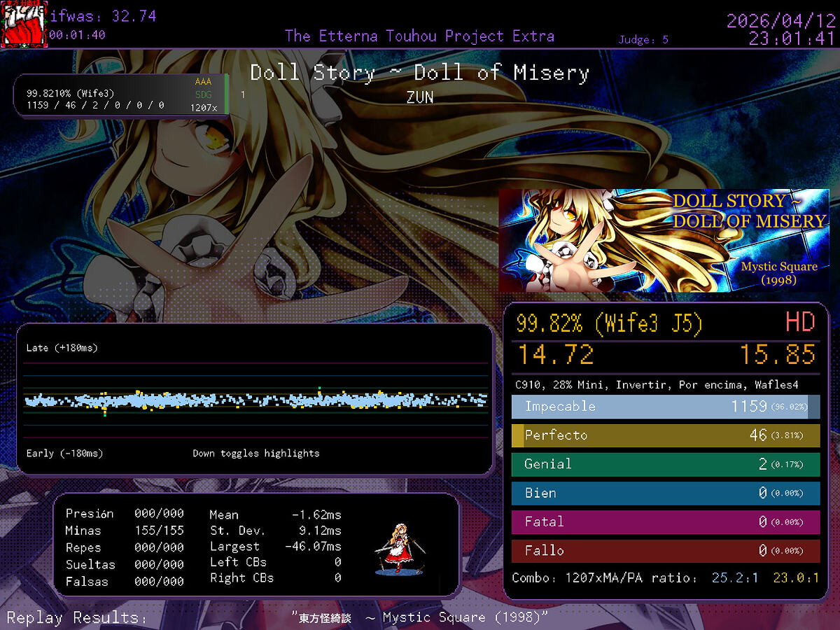Image resolution: width=840 pixels, height=630 pixels.
Task: Click the song title Doll Story ~ Doll of Misery
Action: pos(420,73)
